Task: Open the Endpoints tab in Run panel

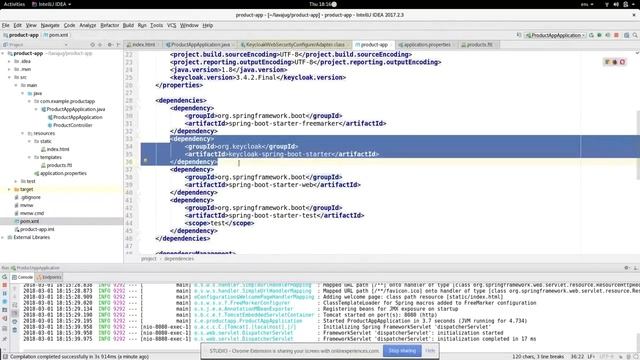Action: click(49, 277)
